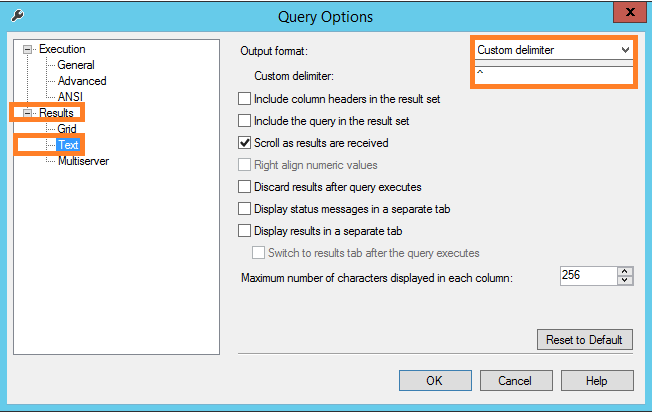Uncheck Scroll as results are received
The height and width of the screenshot is (412, 652).
[x=245, y=143]
